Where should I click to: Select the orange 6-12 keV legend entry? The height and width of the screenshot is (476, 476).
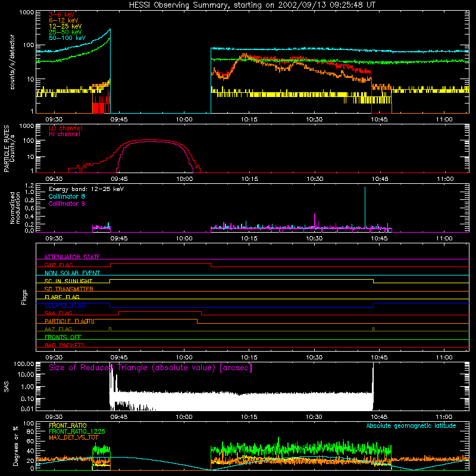click(x=64, y=20)
